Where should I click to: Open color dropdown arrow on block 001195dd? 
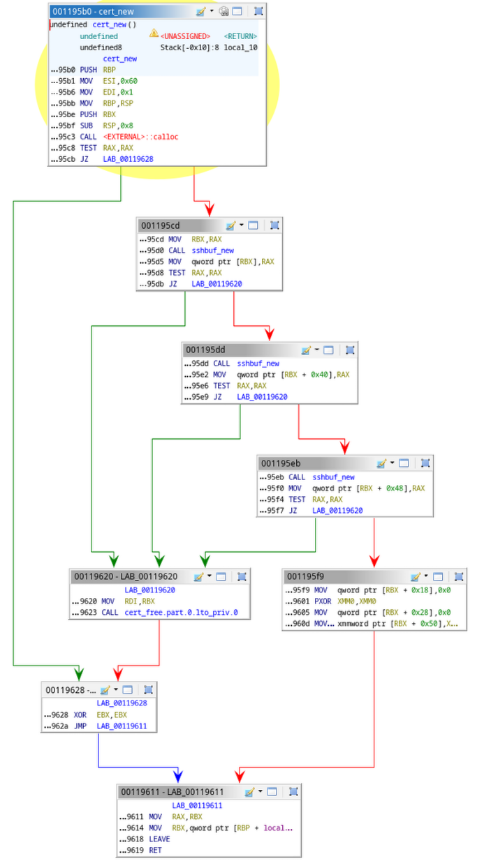point(316,350)
